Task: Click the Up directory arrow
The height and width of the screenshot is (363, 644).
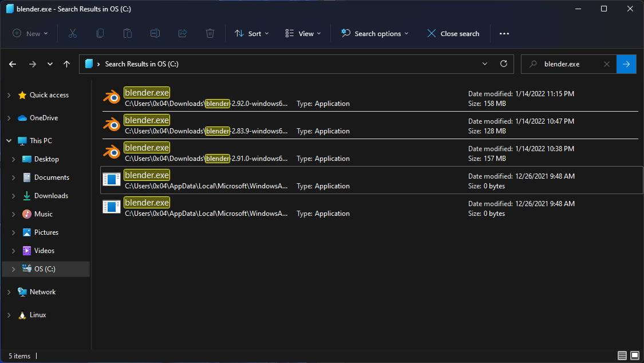Action: 67,64
